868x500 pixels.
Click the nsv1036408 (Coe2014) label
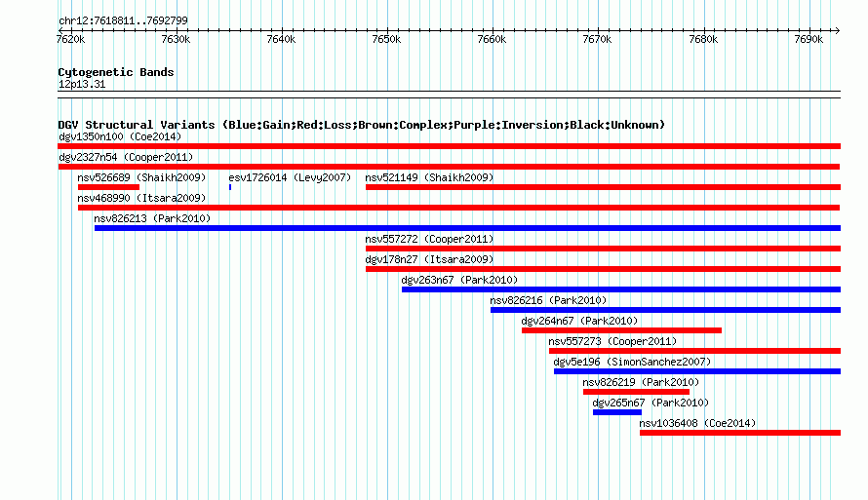(x=697, y=423)
